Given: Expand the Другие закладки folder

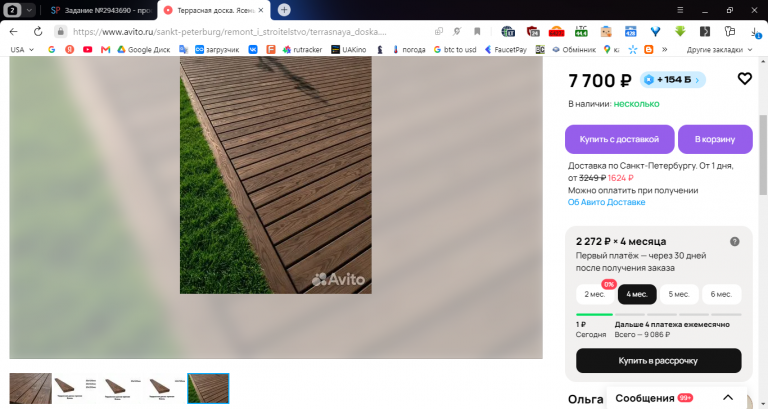Looking at the screenshot, I should pyautogui.click(x=719, y=49).
